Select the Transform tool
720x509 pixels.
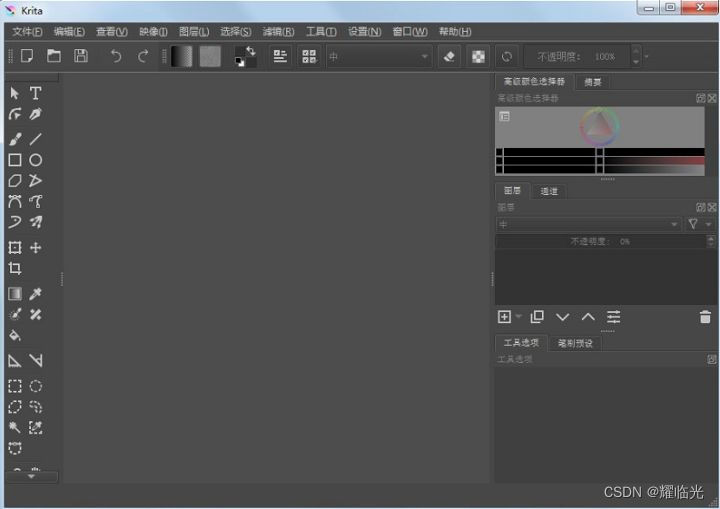(15, 248)
